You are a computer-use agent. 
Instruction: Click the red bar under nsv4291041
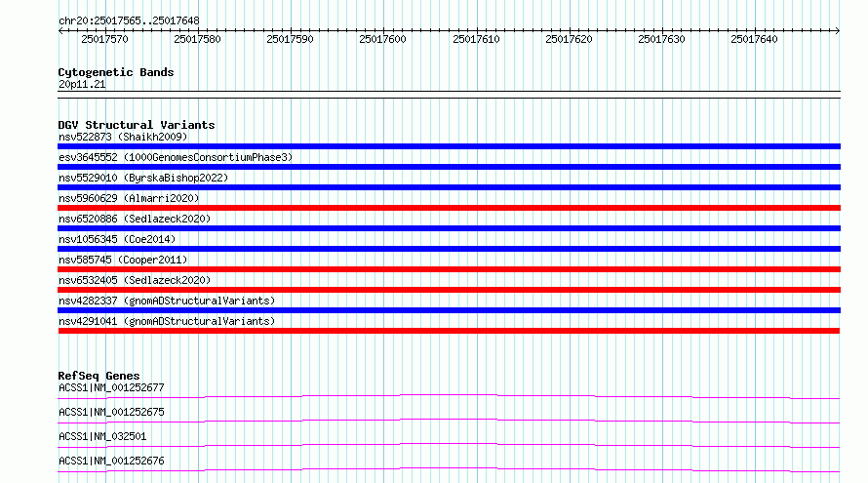tap(449, 331)
